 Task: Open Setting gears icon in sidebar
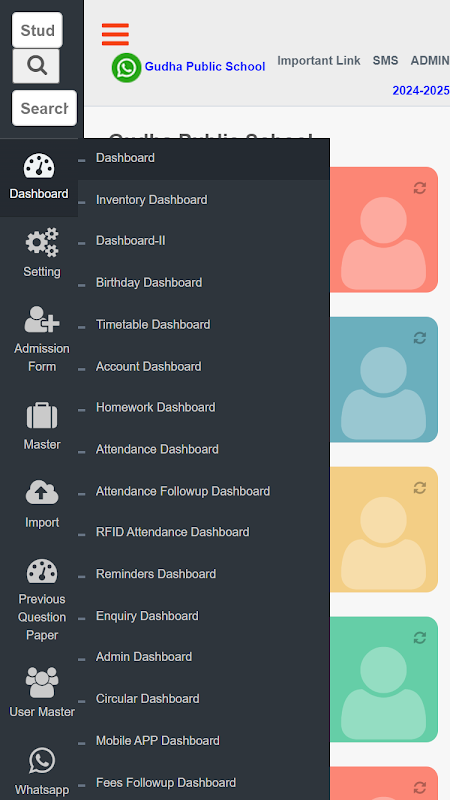coord(42,242)
